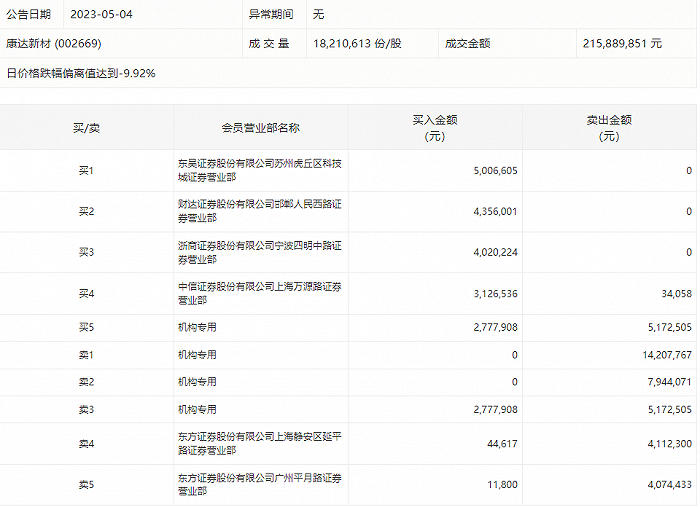This screenshot has width=700, height=507.
Task: Select the 买/卖 column header
Action: (86, 128)
